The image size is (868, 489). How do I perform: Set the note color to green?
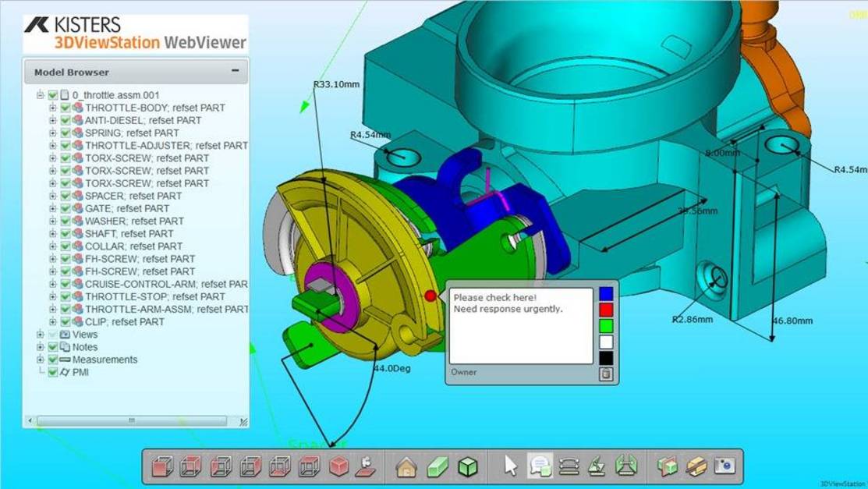[606, 326]
